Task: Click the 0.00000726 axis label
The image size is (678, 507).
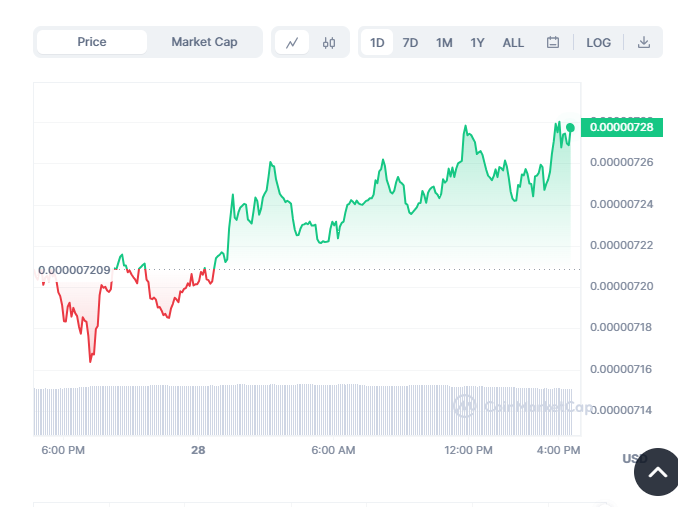Action: pyautogui.click(x=621, y=162)
